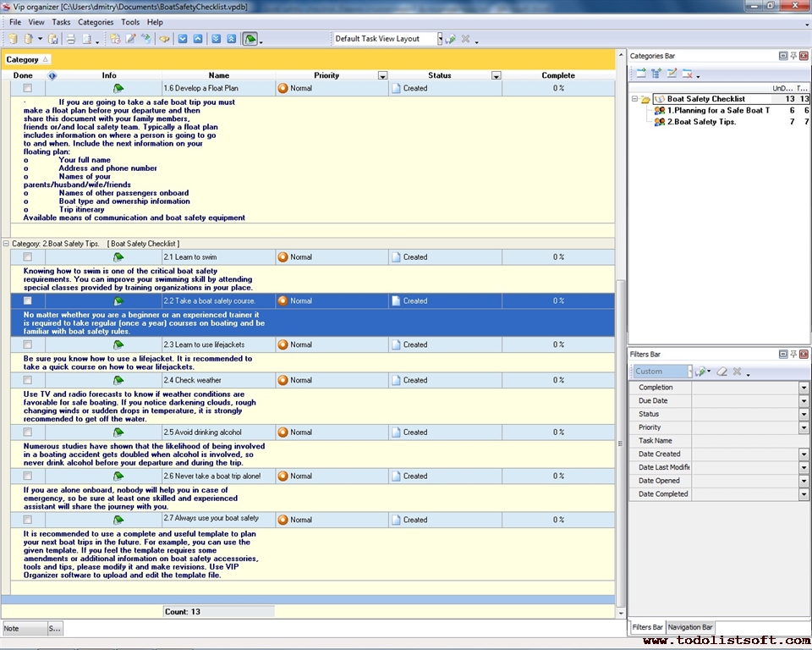Mark 2.4 Check weather task as done
Screen dimensions: 812x650
tap(28, 381)
